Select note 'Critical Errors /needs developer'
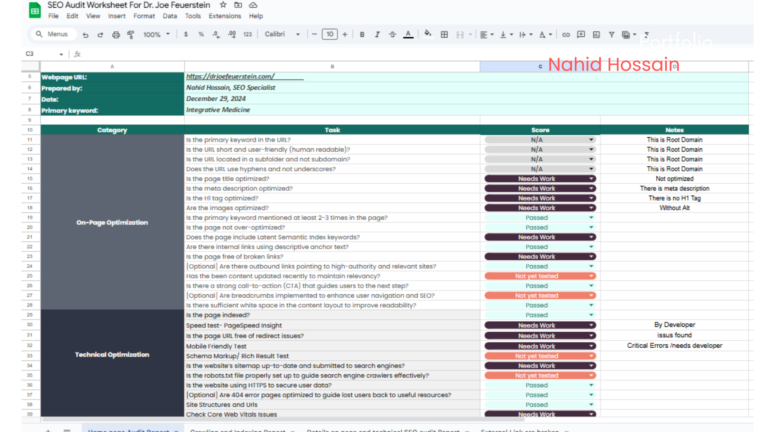Screen dimensions: 768x432 674,346
